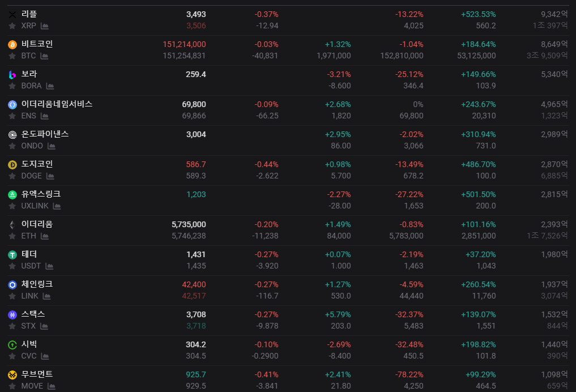Open the chart icon next to USDT
The image size is (576, 392).
[x=49, y=266]
